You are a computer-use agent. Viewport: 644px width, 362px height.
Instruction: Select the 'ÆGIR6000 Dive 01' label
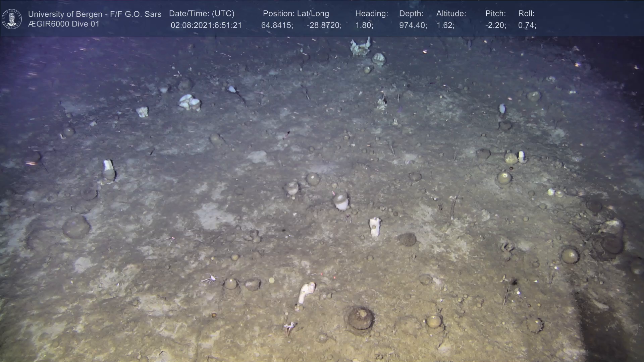[64, 24]
